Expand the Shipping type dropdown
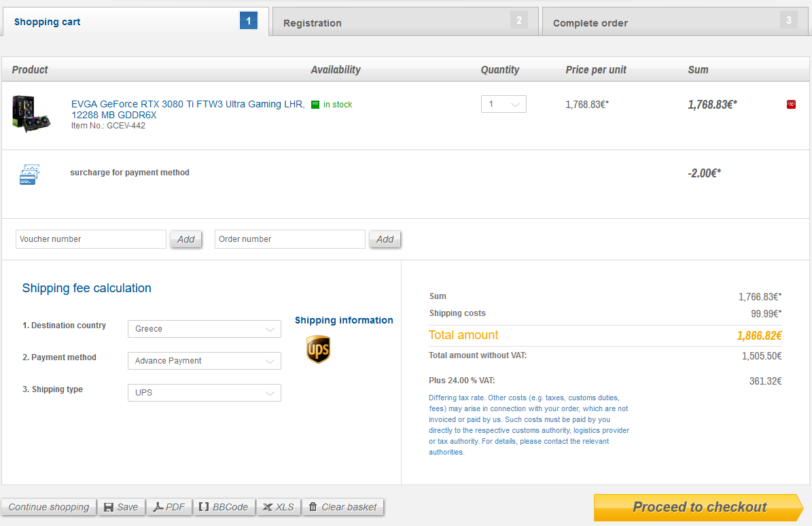Screen dimensions: 812x526 point(204,393)
